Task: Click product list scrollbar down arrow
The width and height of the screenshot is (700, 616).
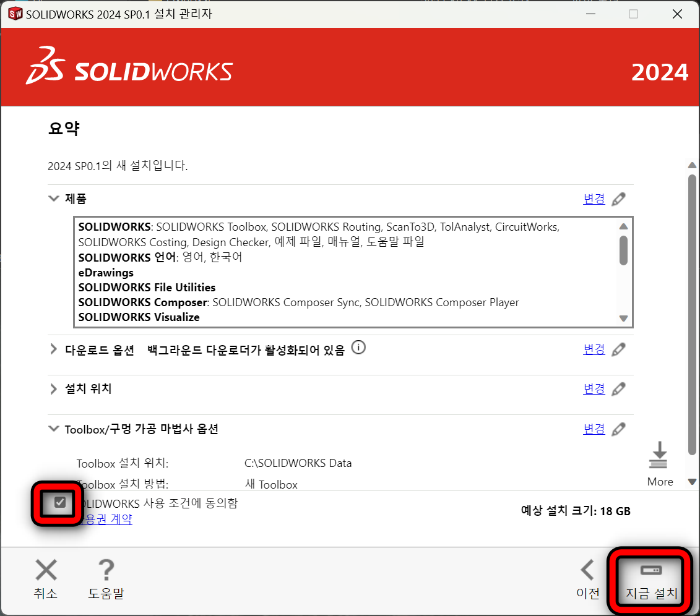Action: (624, 318)
